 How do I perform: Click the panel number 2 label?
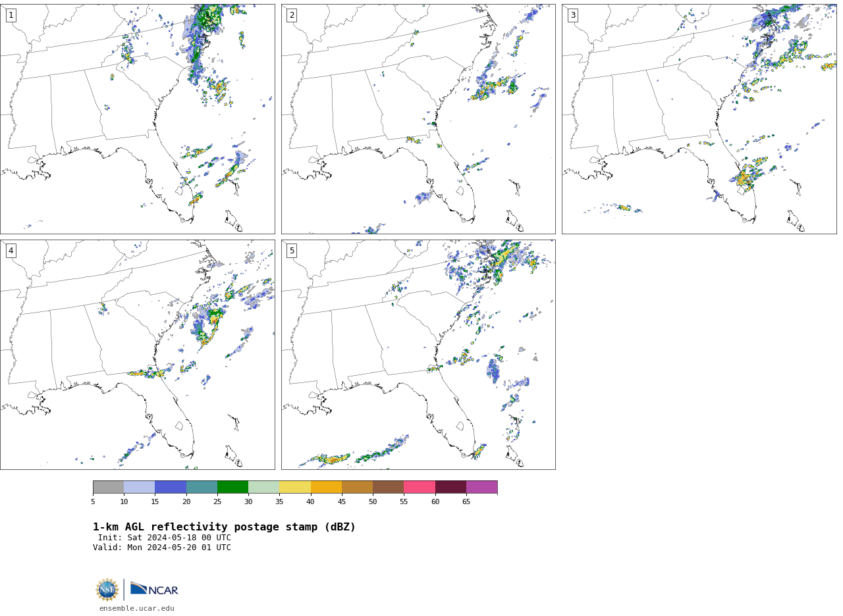point(292,15)
